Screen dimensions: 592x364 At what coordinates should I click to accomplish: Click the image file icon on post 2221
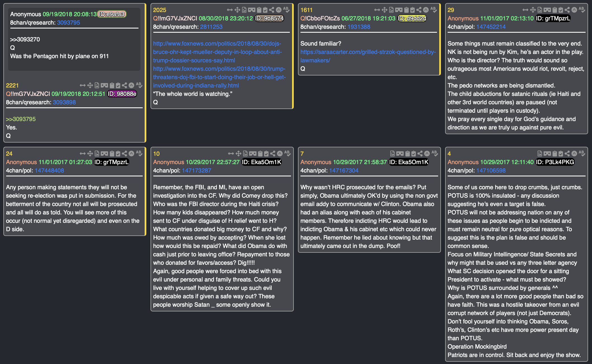[x=97, y=85]
